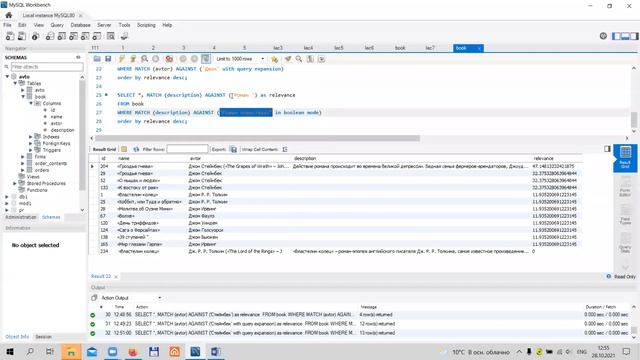Click the relevance column header
The height and width of the screenshot is (360, 640).
[543, 158]
